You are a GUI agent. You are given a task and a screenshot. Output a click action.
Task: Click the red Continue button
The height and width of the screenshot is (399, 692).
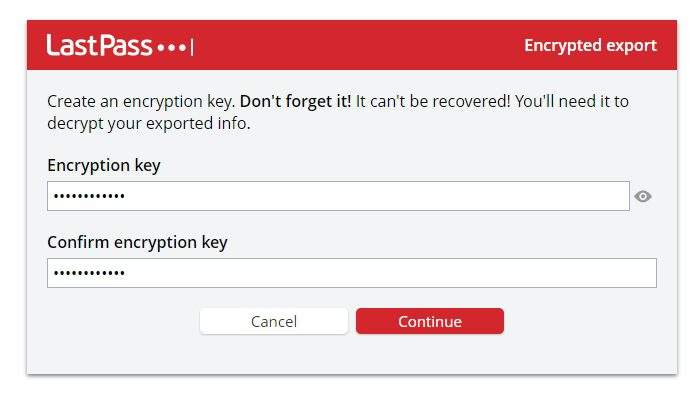[430, 321]
